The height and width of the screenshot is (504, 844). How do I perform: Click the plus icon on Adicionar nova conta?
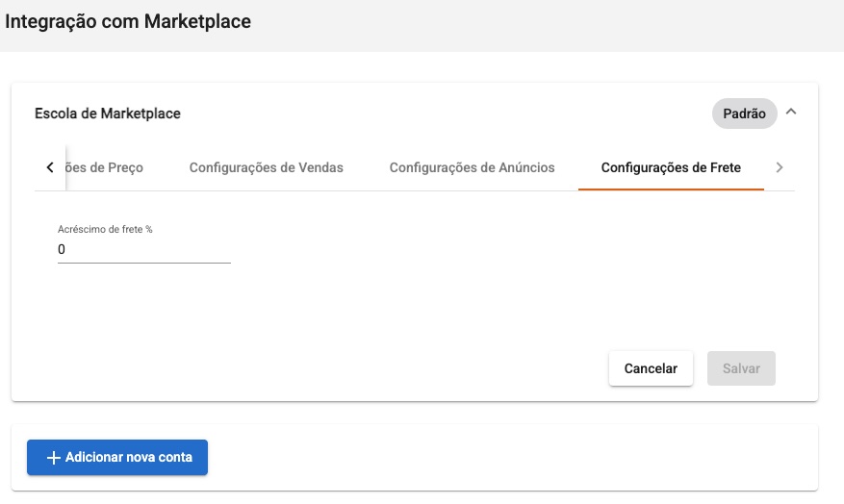pos(53,457)
